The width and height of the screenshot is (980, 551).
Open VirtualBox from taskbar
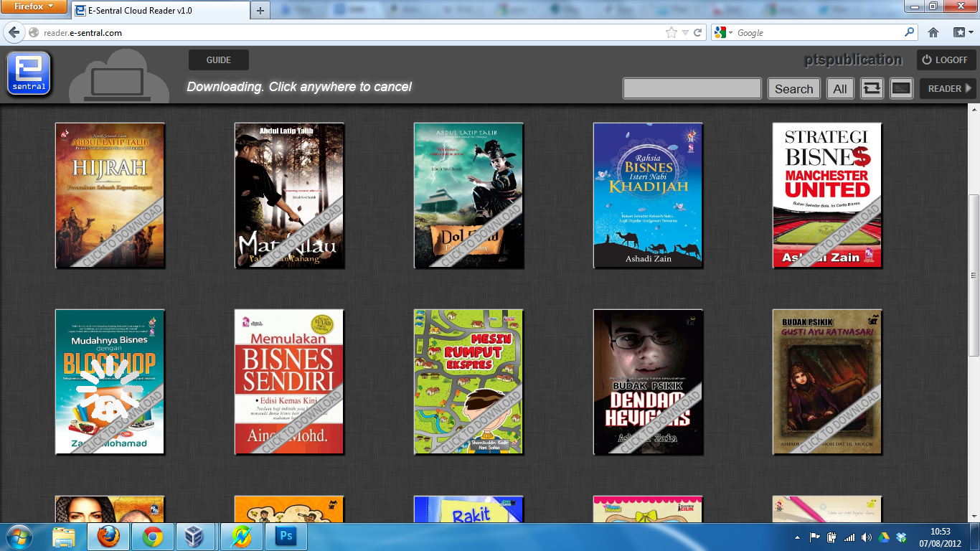coord(194,537)
